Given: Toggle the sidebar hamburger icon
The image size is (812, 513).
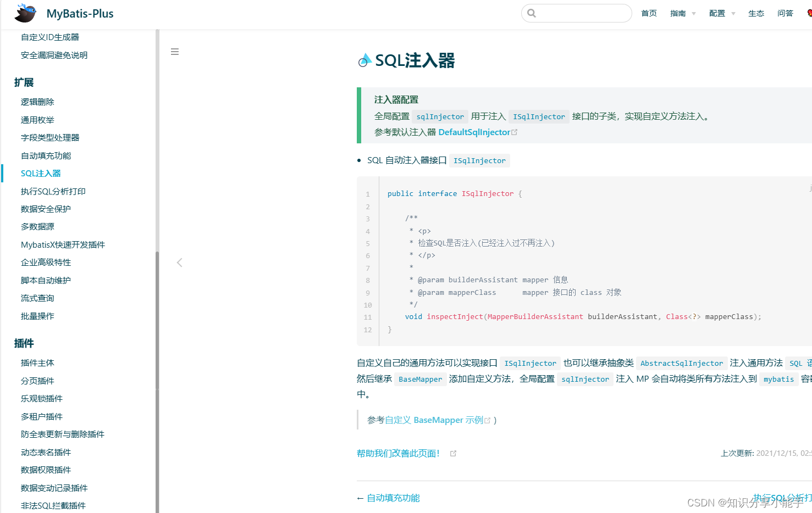Looking at the screenshot, I should 175,52.
